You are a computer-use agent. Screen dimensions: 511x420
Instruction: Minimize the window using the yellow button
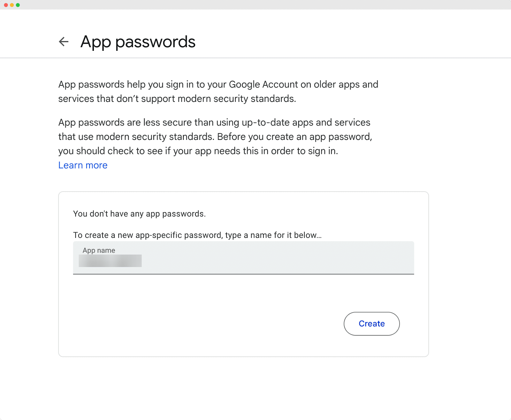click(x=12, y=5)
